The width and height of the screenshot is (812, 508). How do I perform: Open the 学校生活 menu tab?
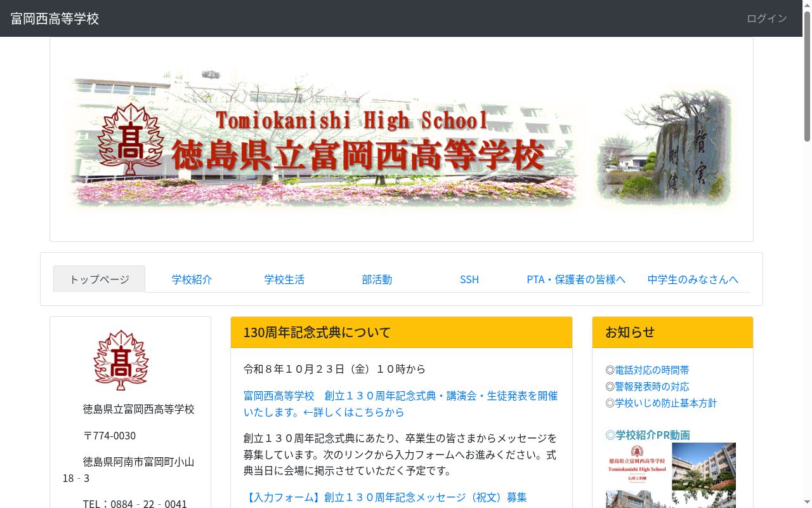pos(284,279)
